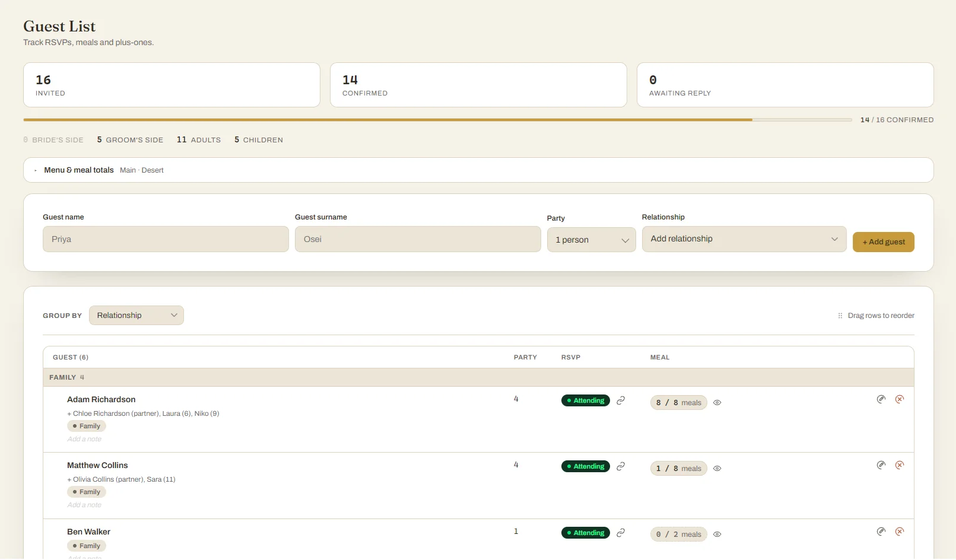Toggle Adam Richardson's Attending RSVP badge

tap(586, 400)
